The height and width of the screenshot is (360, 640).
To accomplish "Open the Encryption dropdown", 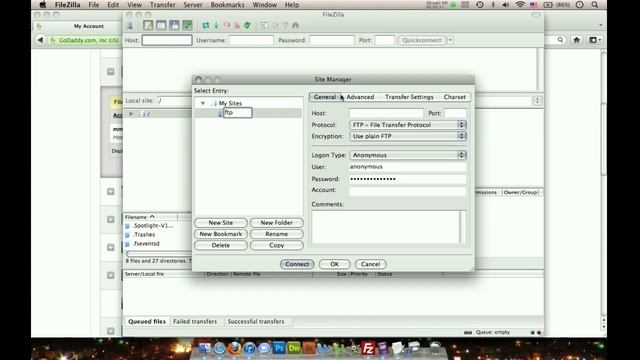I will point(408,136).
